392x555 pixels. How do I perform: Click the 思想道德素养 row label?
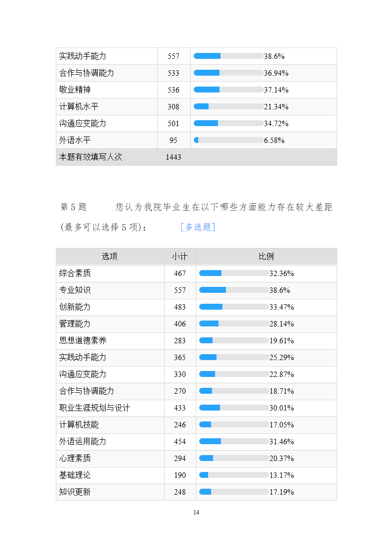[x=83, y=340]
